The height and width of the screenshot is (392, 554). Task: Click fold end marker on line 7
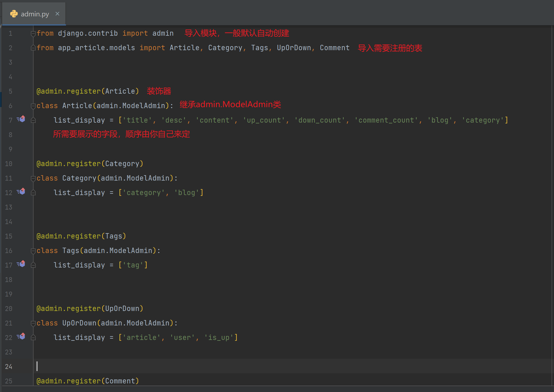pos(33,120)
